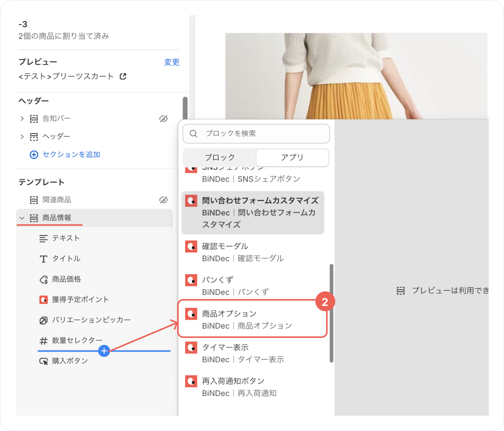Click the 変更 preview link

pos(171,62)
